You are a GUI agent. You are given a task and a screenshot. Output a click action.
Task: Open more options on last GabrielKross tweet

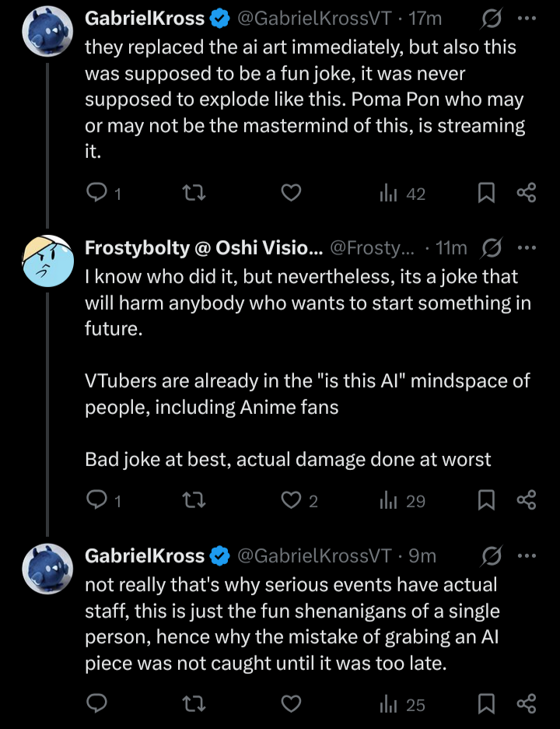[527, 556]
